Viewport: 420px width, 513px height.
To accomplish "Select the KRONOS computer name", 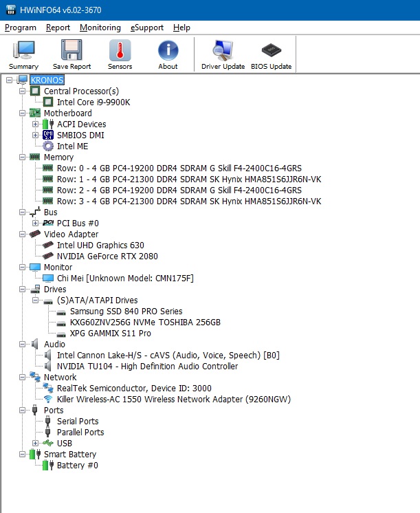I will pyautogui.click(x=47, y=80).
